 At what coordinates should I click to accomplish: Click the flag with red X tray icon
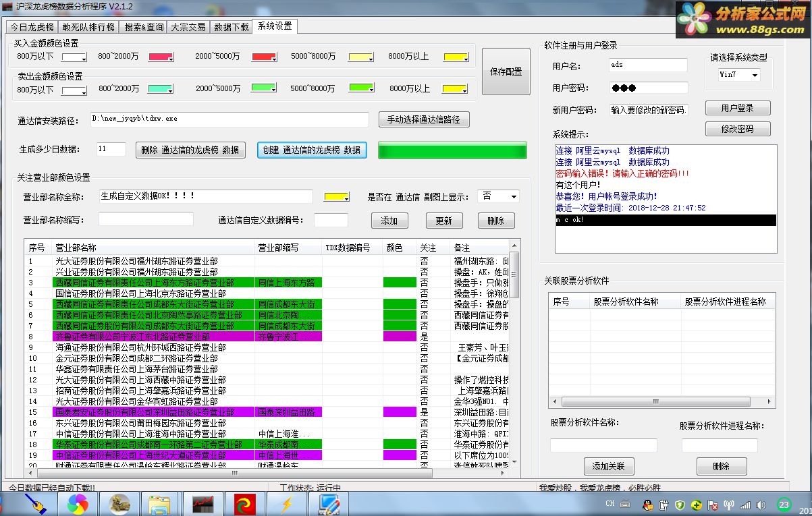pyautogui.click(x=712, y=504)
